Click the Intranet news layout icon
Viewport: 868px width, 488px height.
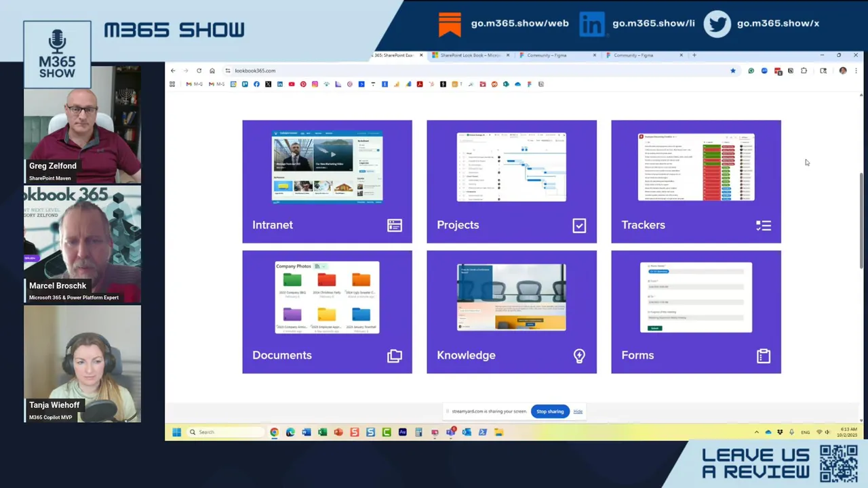point(395,226)
